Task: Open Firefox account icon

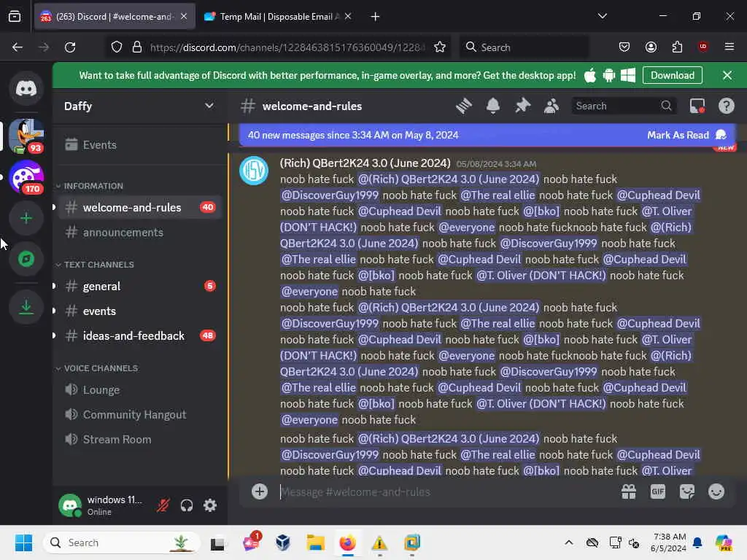Action: tap(651, 47)
